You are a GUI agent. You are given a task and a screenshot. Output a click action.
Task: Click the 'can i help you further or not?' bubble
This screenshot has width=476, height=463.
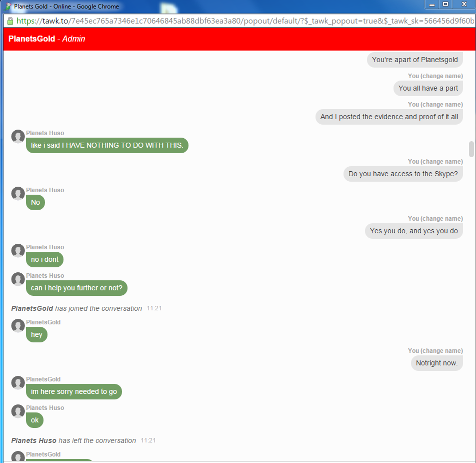click(x=76, y=288)
